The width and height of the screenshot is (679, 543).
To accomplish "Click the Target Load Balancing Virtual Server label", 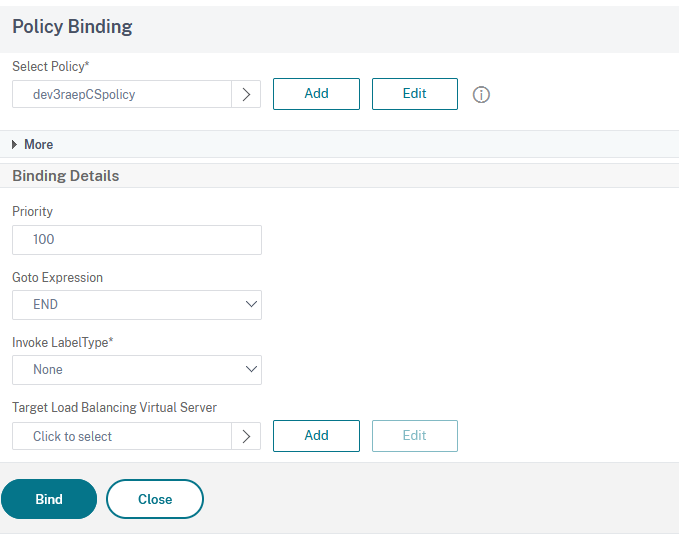I will pyautogui.click(x=114, y=407).
